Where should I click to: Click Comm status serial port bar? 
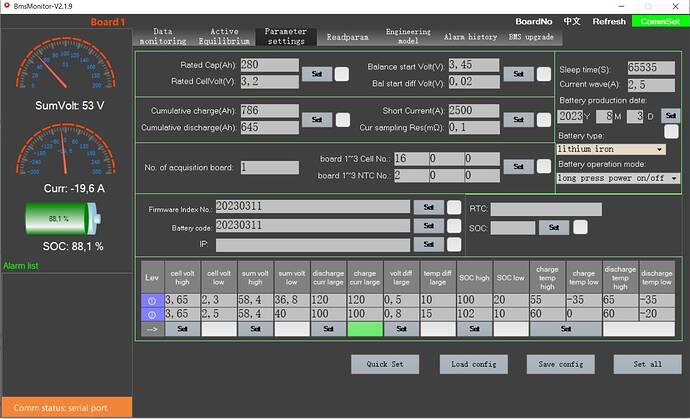pos(66,408)
